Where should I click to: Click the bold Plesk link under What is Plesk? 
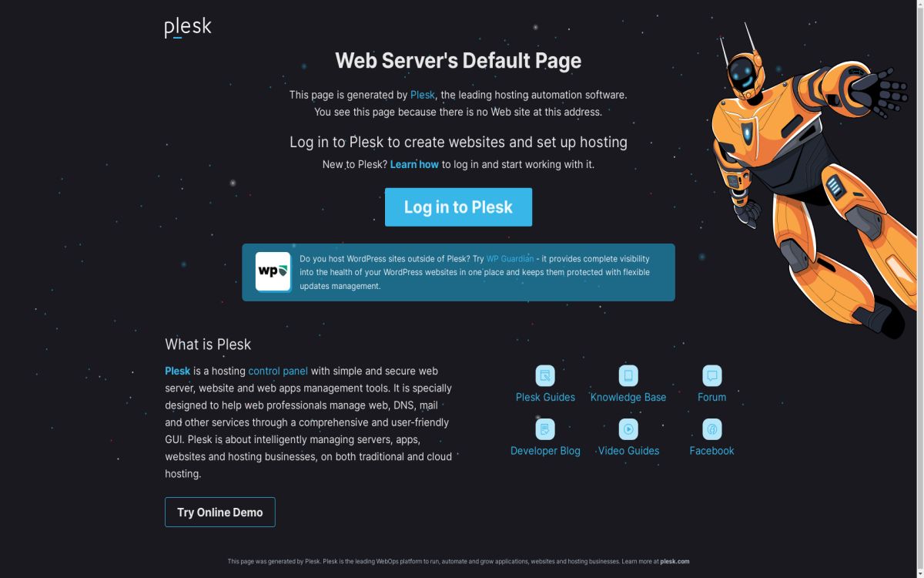click(177, 371)
